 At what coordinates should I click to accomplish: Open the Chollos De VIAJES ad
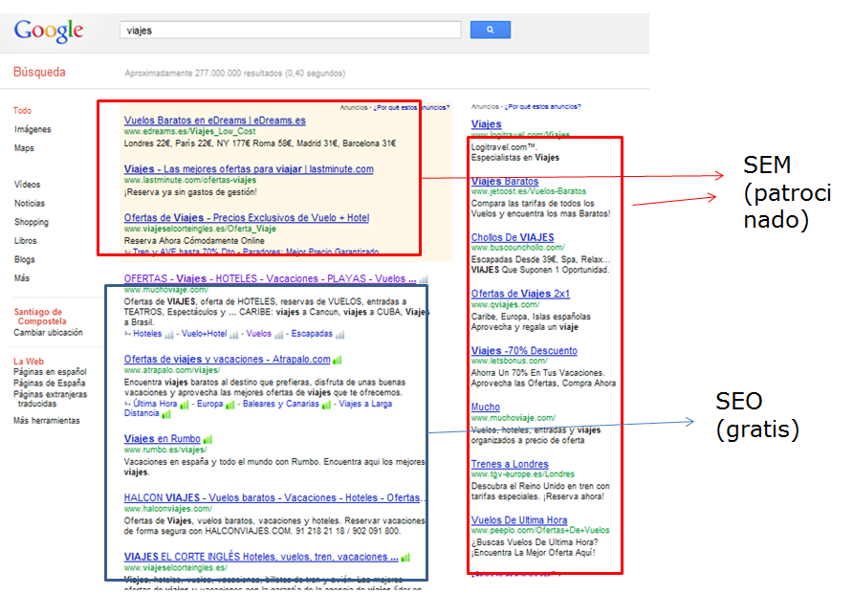[x=513, y=238]
